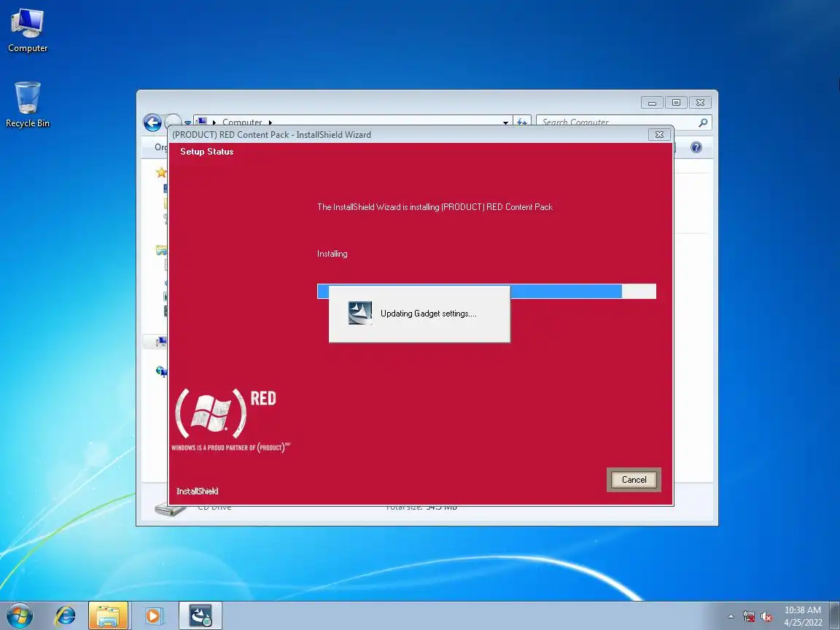Screen dimensions: 840x630
Task: Open the Windows Start menu
Action: [x=20, y=615]
